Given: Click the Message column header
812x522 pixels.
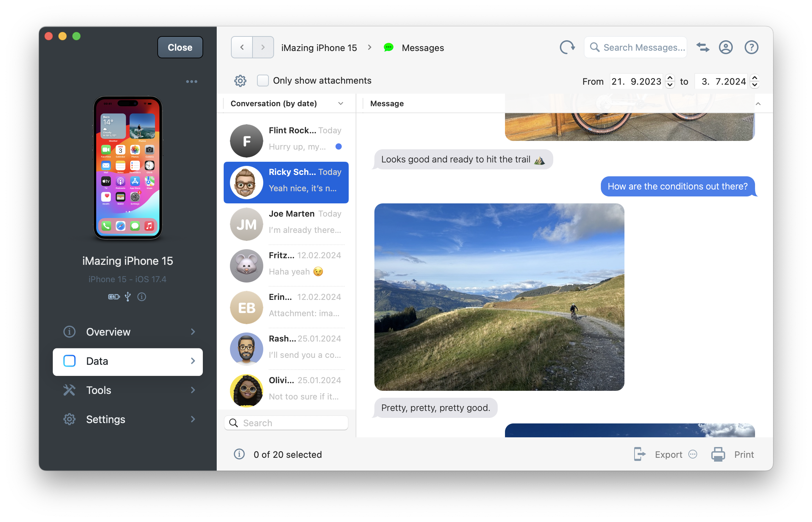Looking at the screenshot, I should (387, 103).
